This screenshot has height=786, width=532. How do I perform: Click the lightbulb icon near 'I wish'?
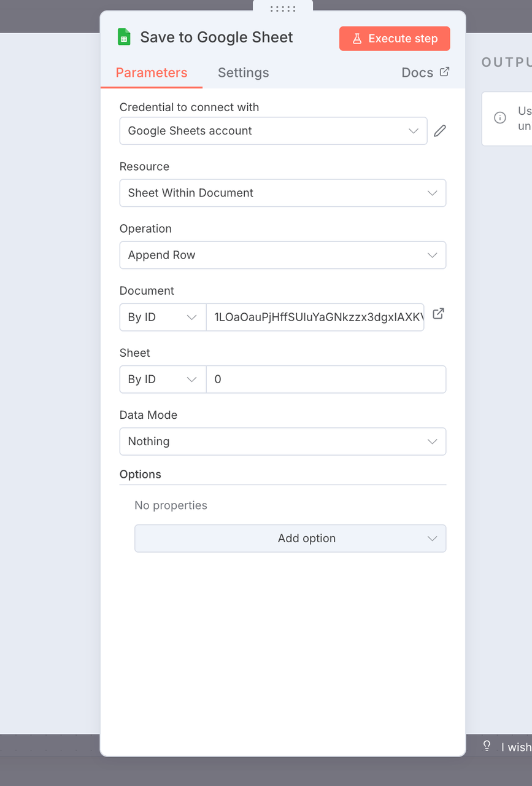click(x=486, y=745)
